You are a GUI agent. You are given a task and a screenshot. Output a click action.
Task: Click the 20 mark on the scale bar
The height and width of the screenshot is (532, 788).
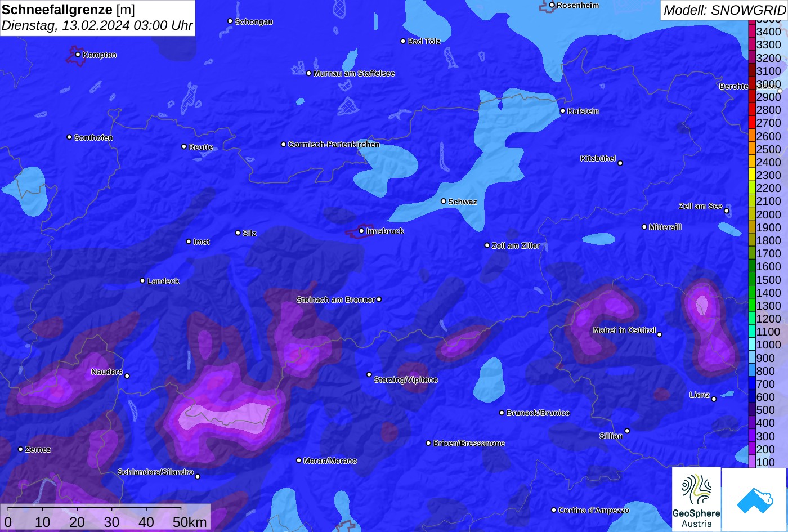pos(77,522)
